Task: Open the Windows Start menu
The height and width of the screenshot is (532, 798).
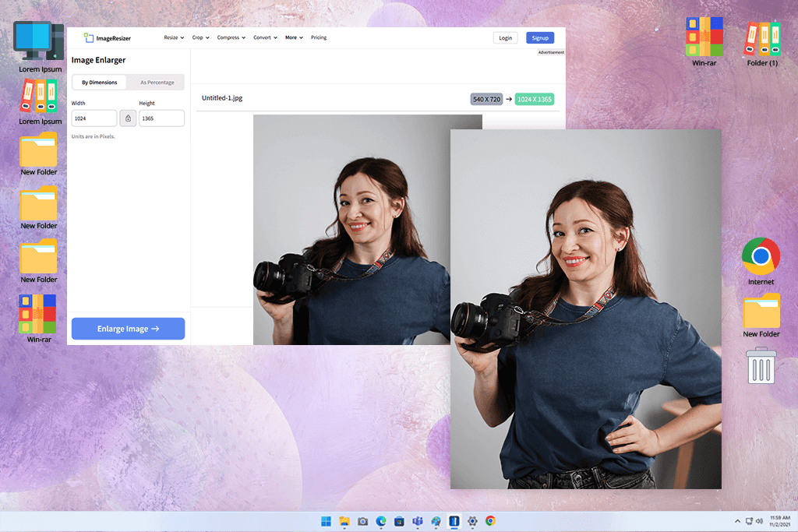Action: [327, 521]
